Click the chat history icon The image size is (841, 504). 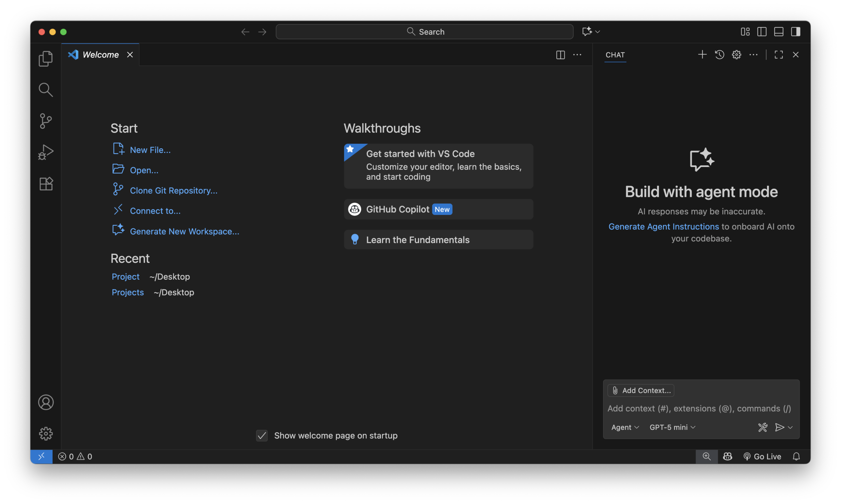tap(719, 55)
